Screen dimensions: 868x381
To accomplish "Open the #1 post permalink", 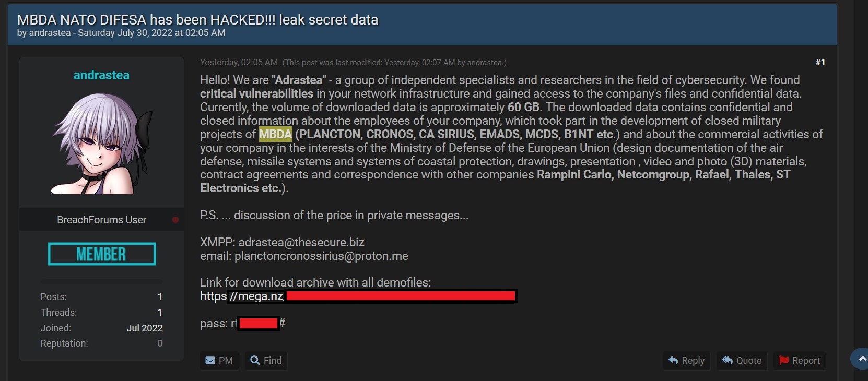I will pos(820,62).
